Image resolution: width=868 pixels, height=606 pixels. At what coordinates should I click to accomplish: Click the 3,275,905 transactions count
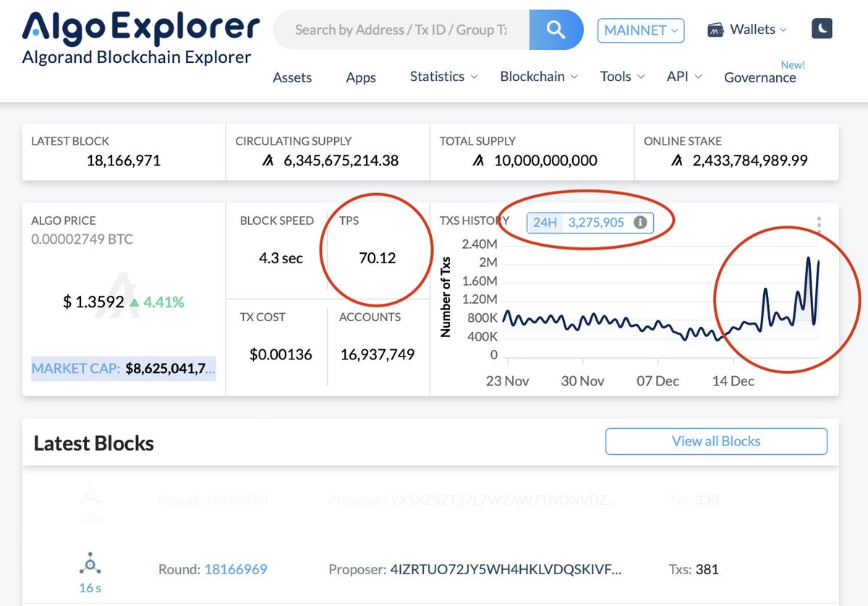[596, 223]
